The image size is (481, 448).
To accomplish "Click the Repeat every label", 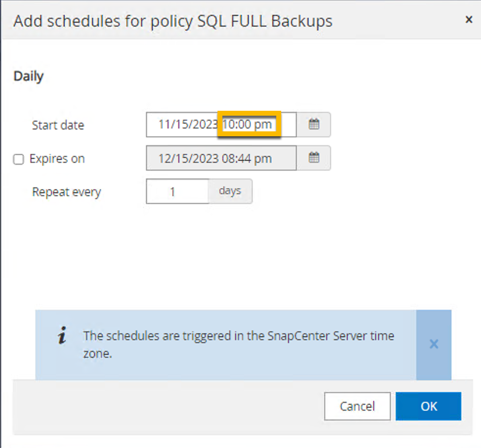I will click(x=66, y=192).
